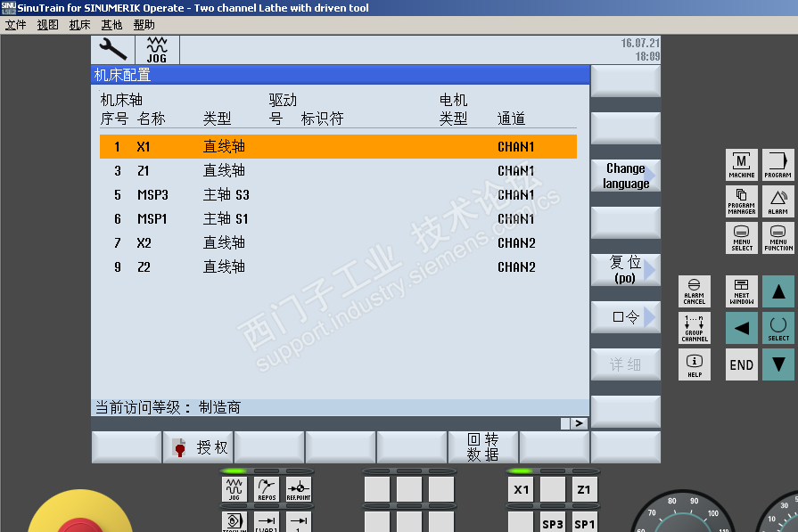Open the MACHINE operating area key
798x532 pixels.
(742, 165)
